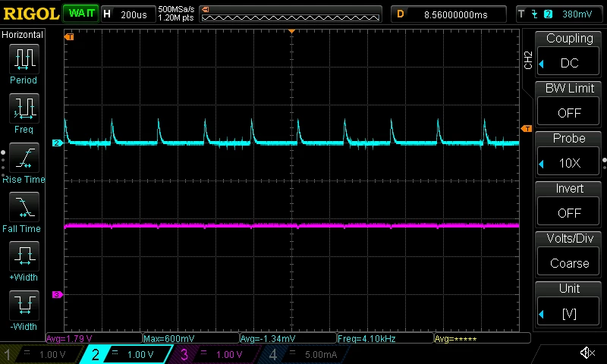Screen dimensions: 607x364
Task: Click the waveform memory overview bar
Action: click(x=291, y=14)
